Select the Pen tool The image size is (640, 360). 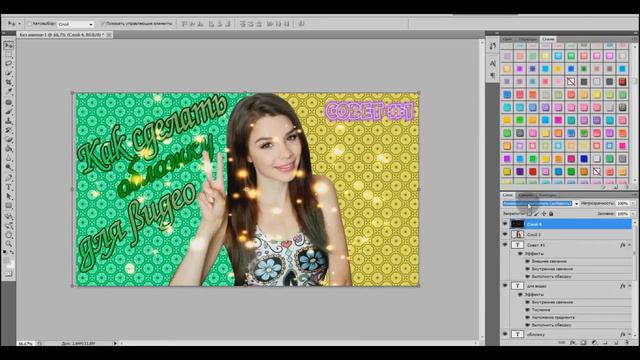coord(9,178)
